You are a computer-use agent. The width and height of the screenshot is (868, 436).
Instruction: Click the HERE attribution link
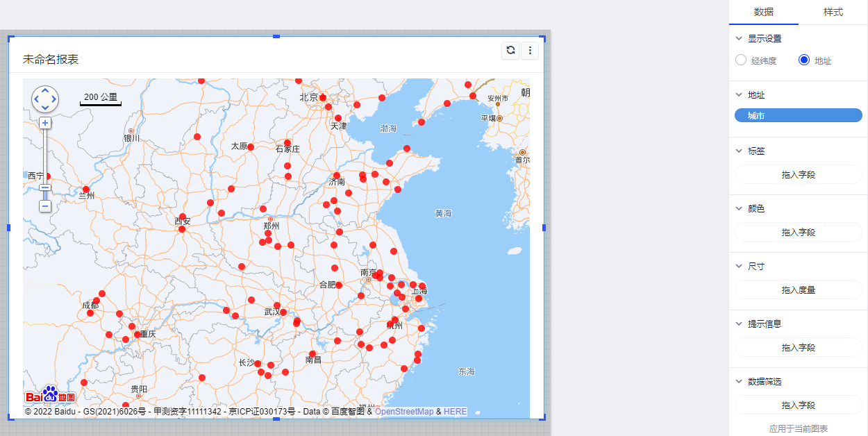[x=455, y=412]
